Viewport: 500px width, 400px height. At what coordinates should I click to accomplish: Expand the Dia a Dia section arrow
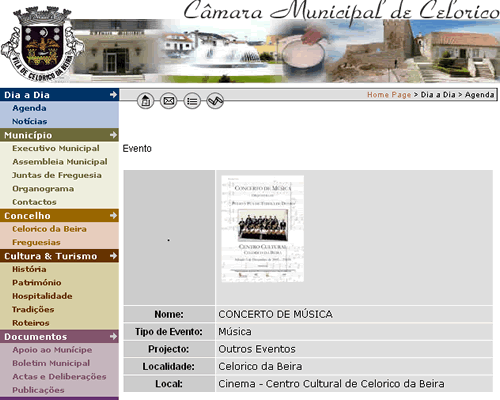pos(113,95)
